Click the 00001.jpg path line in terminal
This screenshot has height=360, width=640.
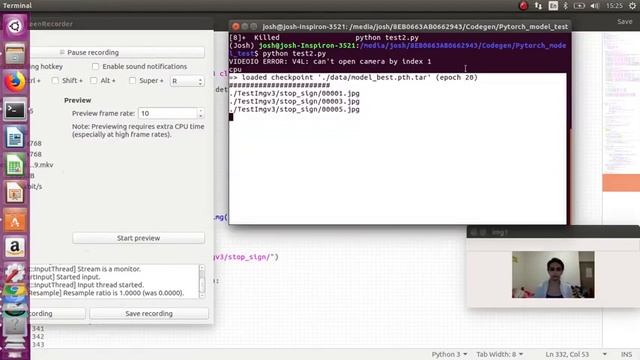[x=294, y=93]
